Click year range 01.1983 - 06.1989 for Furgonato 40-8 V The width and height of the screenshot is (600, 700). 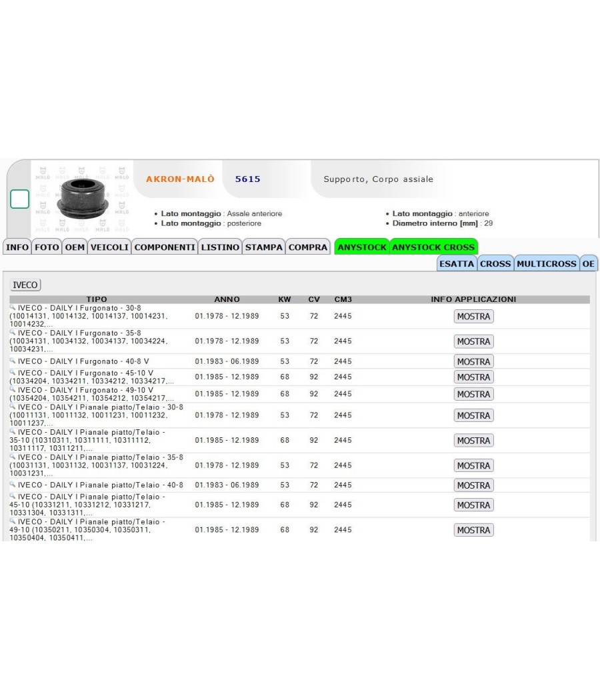point(227,361)
